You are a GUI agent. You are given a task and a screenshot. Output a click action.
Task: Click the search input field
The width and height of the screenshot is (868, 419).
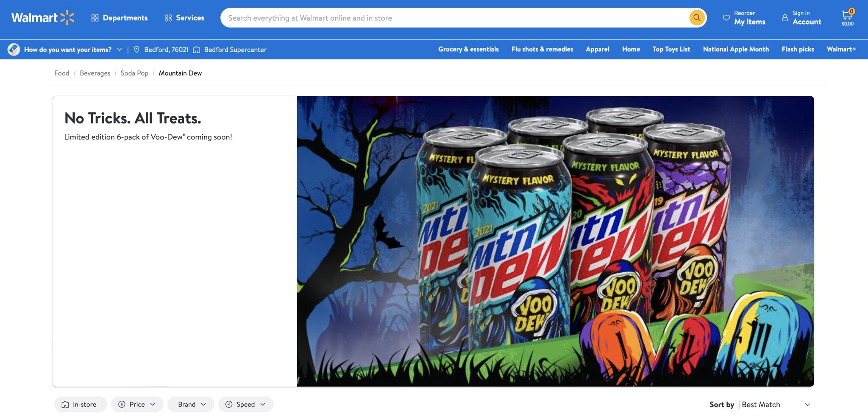(x=453, y=18)
